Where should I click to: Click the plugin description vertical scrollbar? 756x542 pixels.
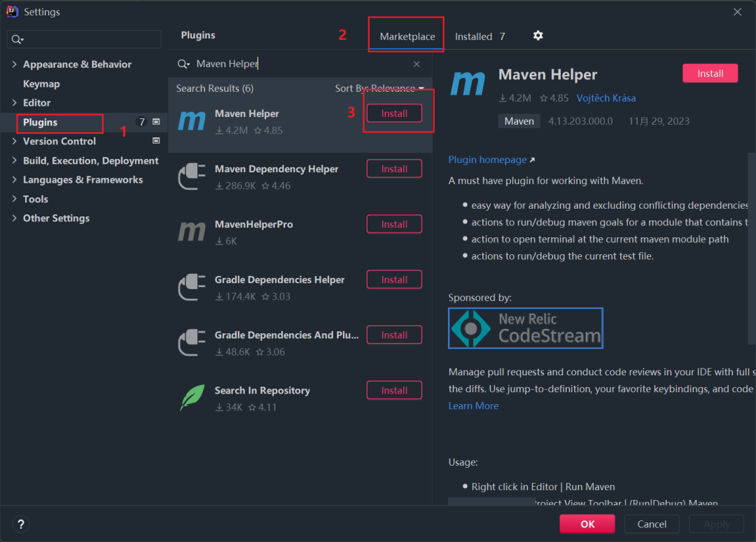[x=751, y=249]
